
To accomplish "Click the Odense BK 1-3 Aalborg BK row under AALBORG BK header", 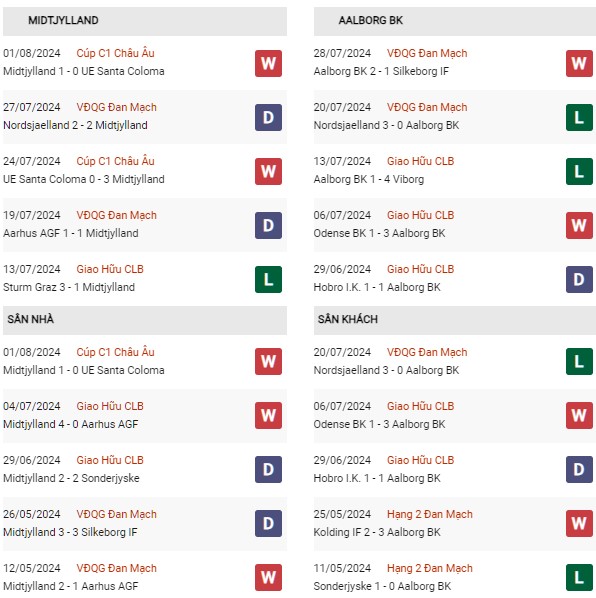I will coord(455,225).
